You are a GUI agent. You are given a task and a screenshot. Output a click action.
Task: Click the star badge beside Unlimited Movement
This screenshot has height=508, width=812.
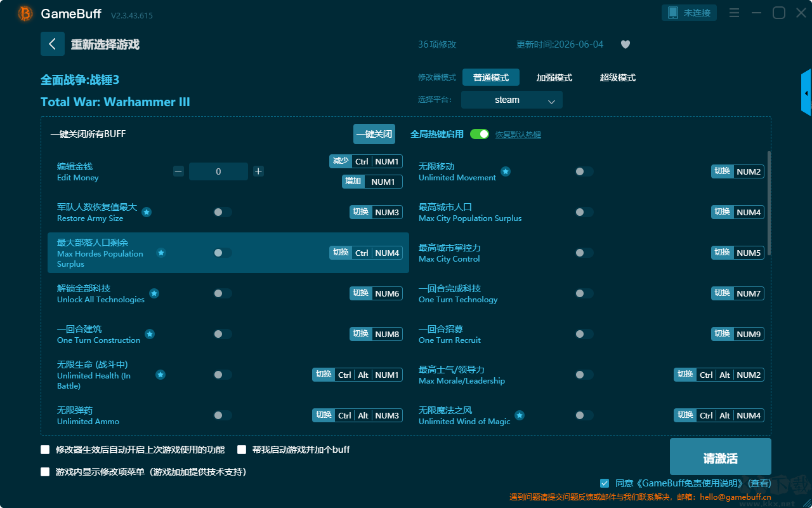click(x=506, y=171)
